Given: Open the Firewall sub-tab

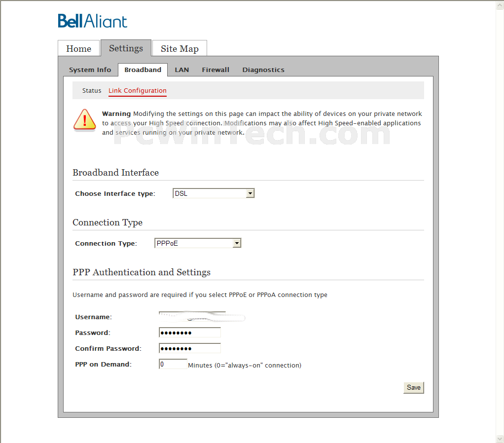Looking at the screenshot, I should (x=216, y=70).
